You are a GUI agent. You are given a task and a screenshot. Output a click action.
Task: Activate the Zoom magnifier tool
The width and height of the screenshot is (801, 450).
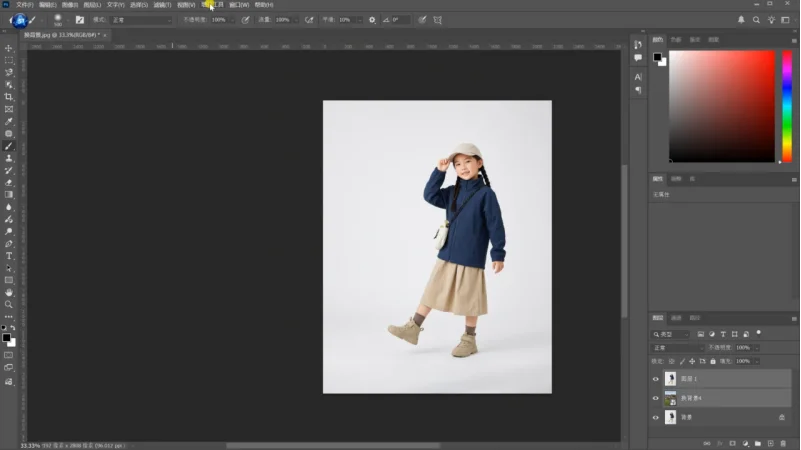pyautogui.click(x=9, y=304)
